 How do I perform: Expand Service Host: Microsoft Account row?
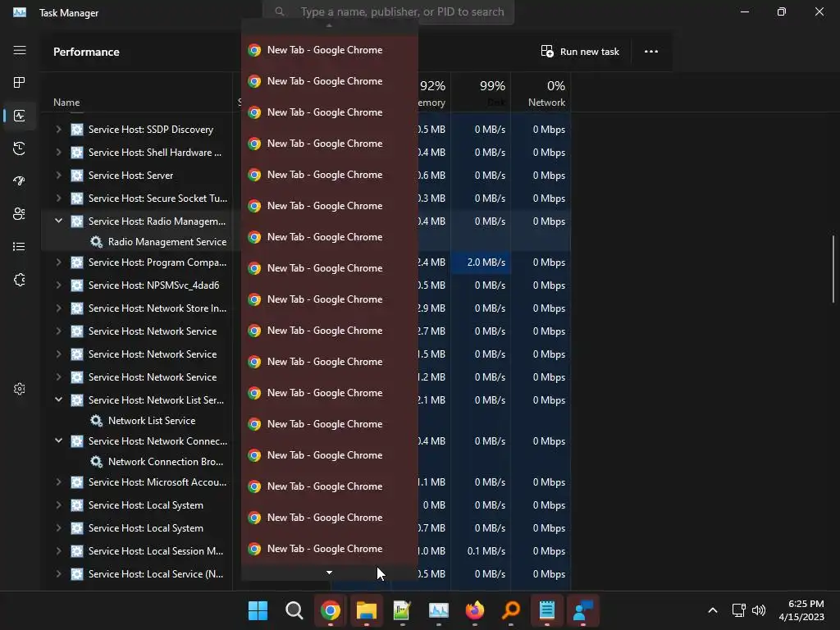coord(58,482)
